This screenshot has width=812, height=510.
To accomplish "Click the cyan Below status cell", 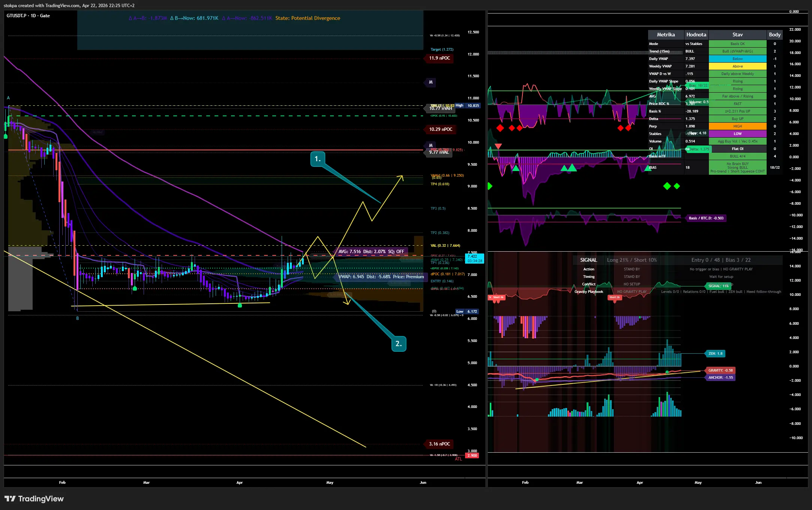I will [x=737, y=59].
